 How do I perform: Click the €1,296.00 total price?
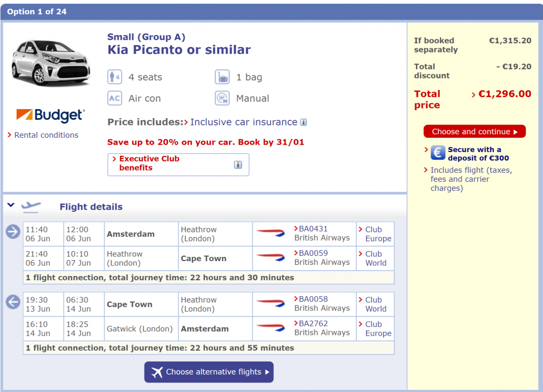[x=505, y=94]
